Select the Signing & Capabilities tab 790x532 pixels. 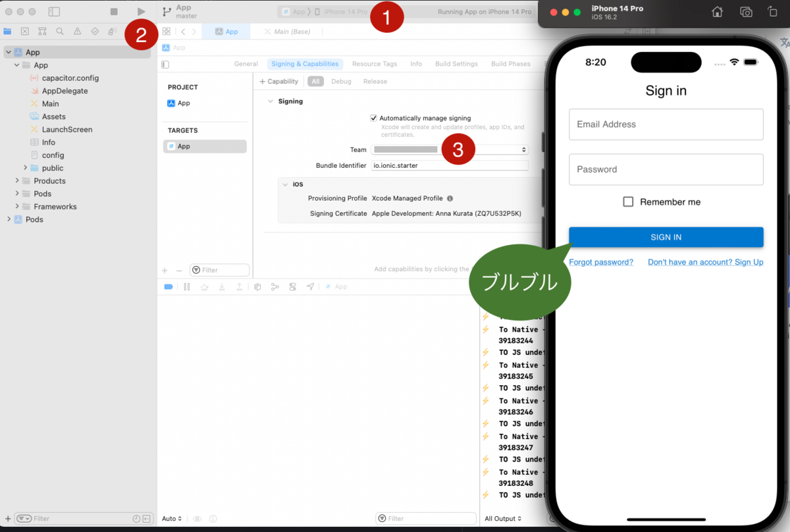(305, 64)
